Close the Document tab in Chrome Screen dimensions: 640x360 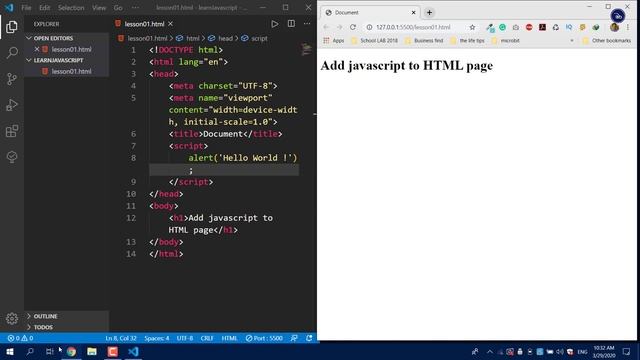click(x=413, y=13)
